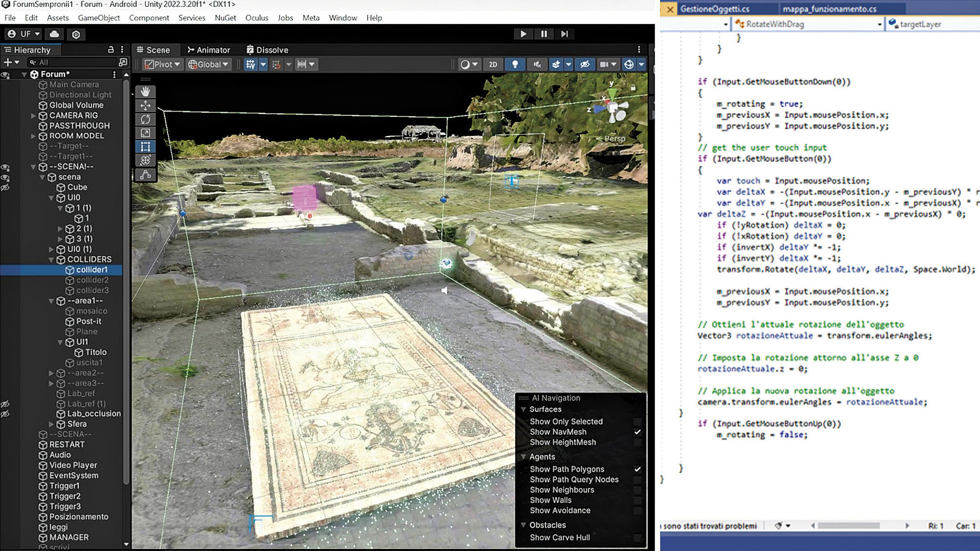Image resolution: width=980 pixels, height=551 pixels.
Task: Uncheck Show Path Polygons option
Action: click(x=637, y=469)
